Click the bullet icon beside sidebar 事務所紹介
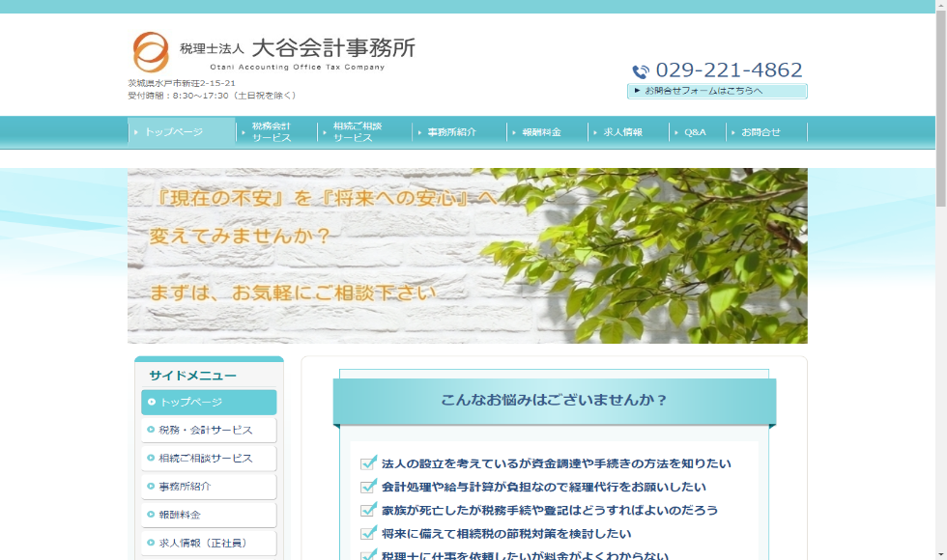The image size is (947, 560). click(x=151, y=487)
